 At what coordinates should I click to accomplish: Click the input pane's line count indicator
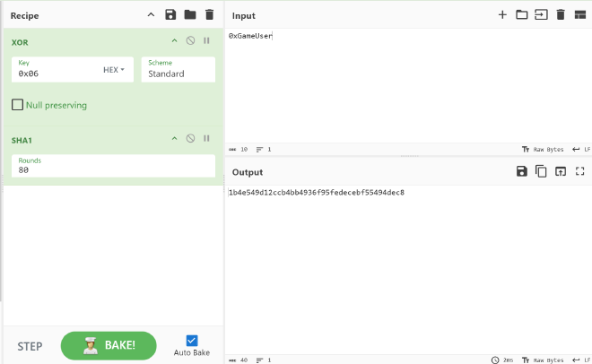264,150
